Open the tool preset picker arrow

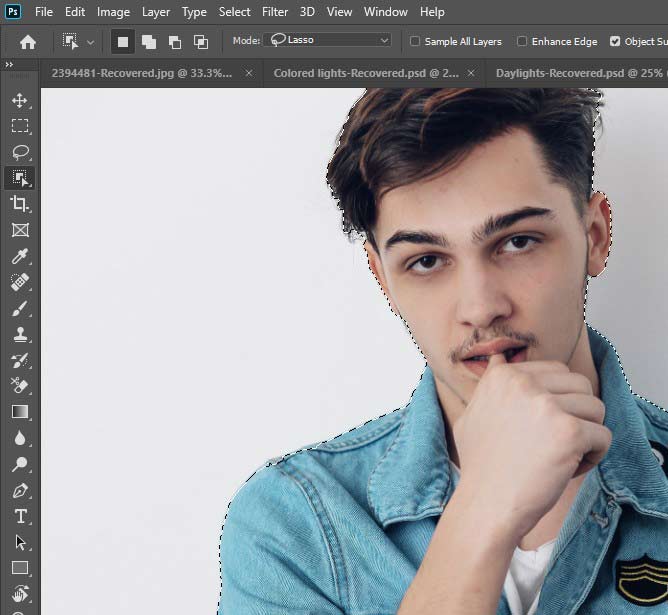(x=90, y=42)
